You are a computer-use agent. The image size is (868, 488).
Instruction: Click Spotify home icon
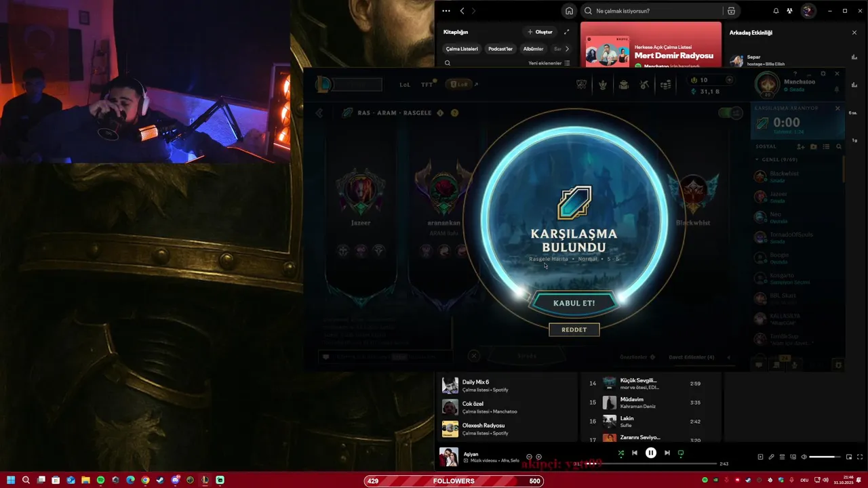click(x=569, y=11)
